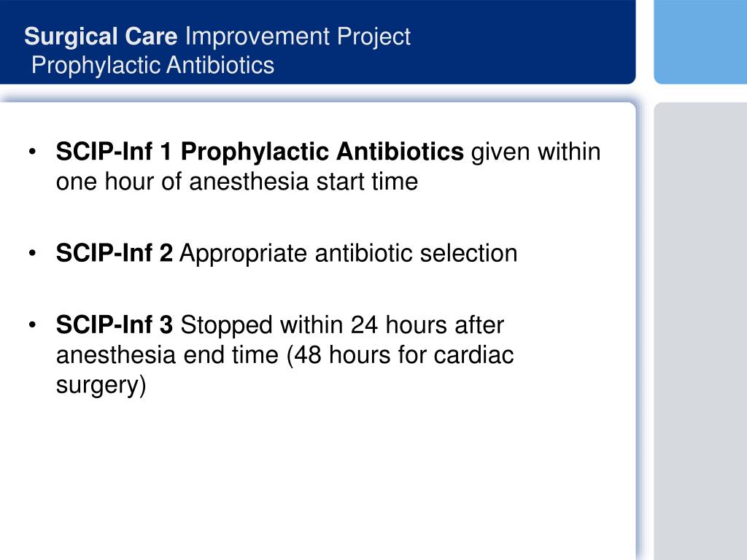The image size is (747, 560).
Task: Click the third bullet point marker
Action: (x=32, y=325)
